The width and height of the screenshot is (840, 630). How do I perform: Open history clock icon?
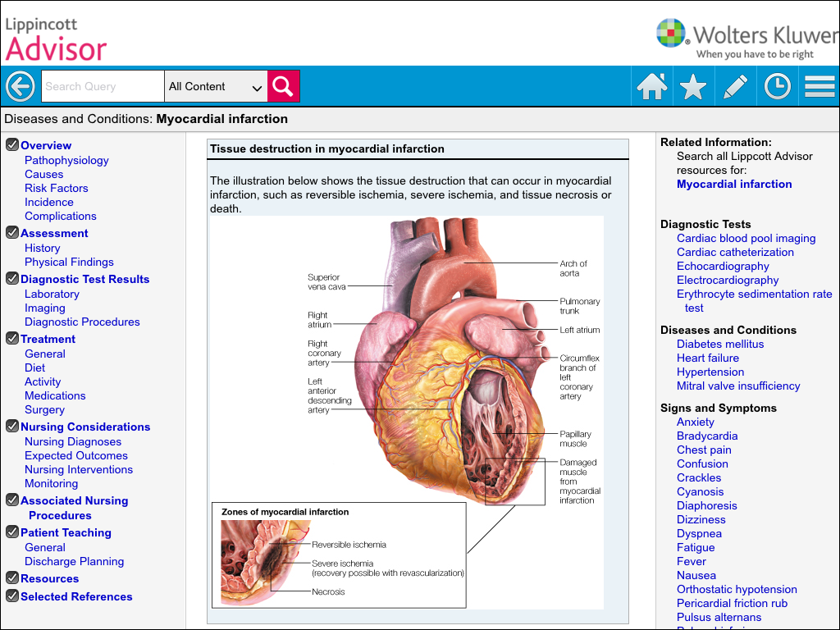pyautogui.click(x=778, y=86)
